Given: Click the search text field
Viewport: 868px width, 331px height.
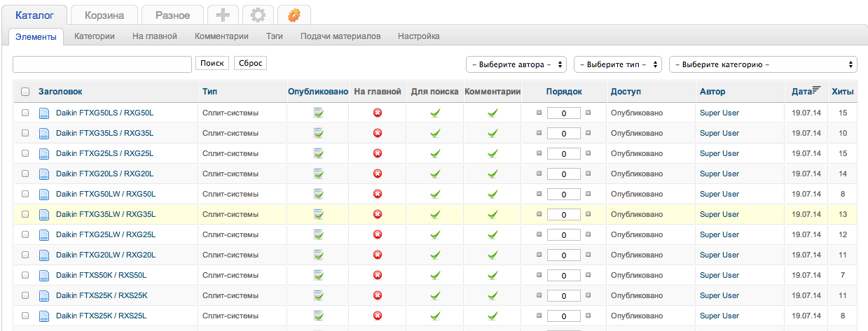Looking at the screenshot, I should coord(102,64).
